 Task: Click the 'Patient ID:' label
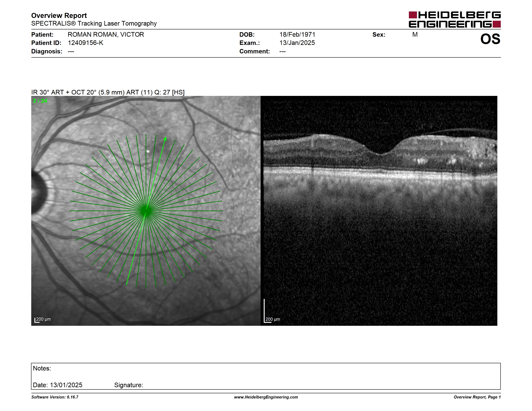(x=46, y=43)
